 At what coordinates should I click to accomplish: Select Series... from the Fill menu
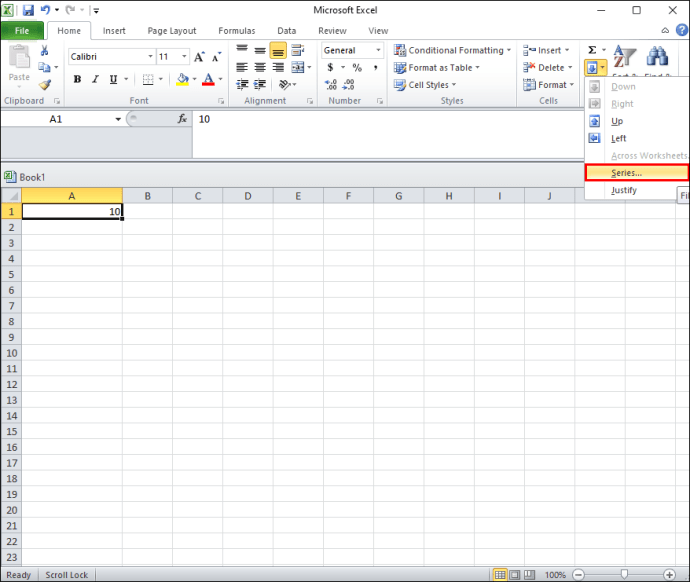pyautogui.click(x=627, y=173)
